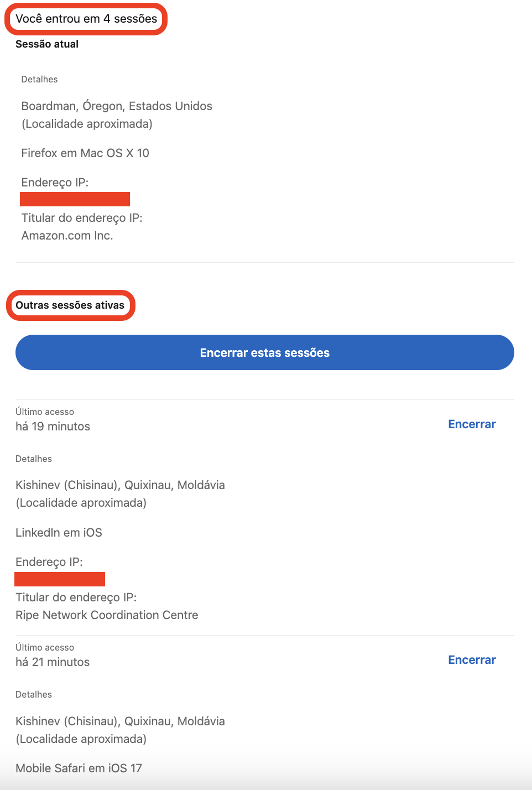Click the há 21 minutos timestamp

coord(53,662)
